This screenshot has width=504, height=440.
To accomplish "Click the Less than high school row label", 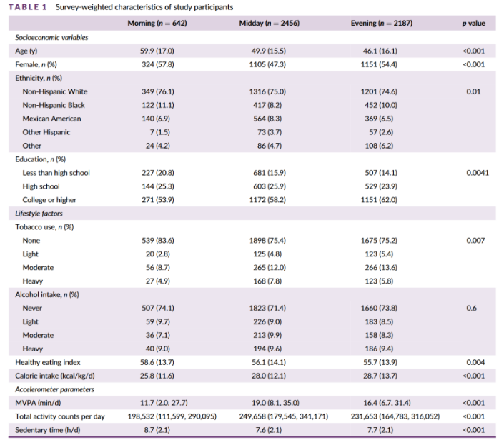I will click(56, 173).
